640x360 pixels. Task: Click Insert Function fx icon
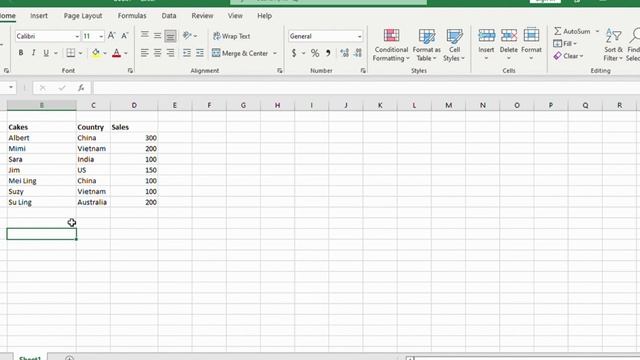(x=81, y=87)
